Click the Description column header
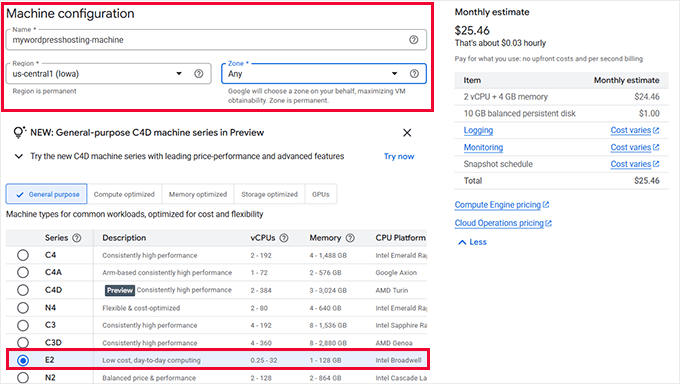 point(124,238)
